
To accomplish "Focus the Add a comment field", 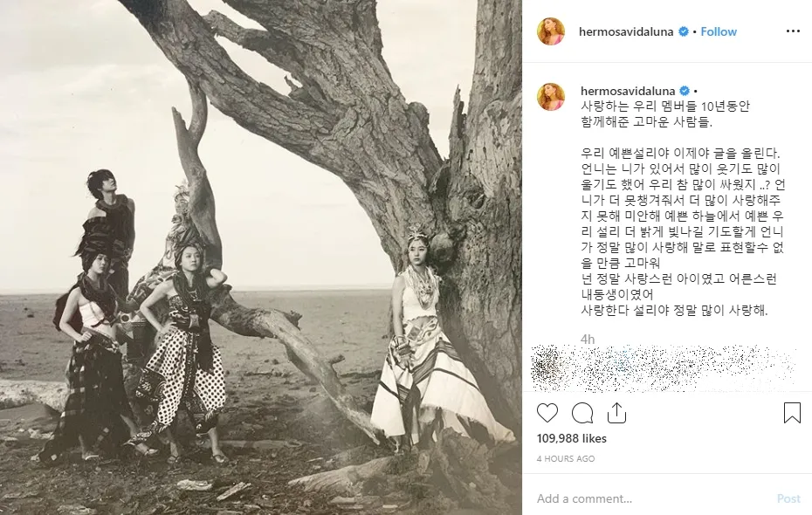I will [652, 498].
